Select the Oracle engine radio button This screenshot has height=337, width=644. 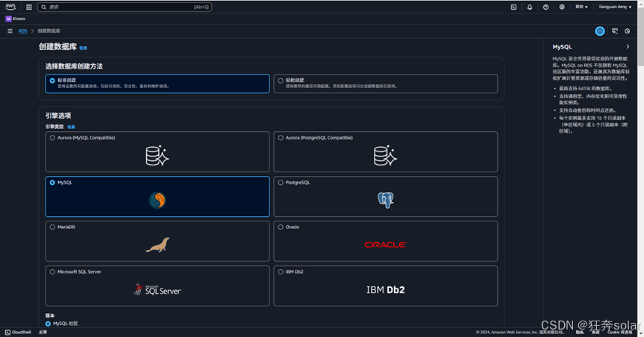tap(281, 227)
